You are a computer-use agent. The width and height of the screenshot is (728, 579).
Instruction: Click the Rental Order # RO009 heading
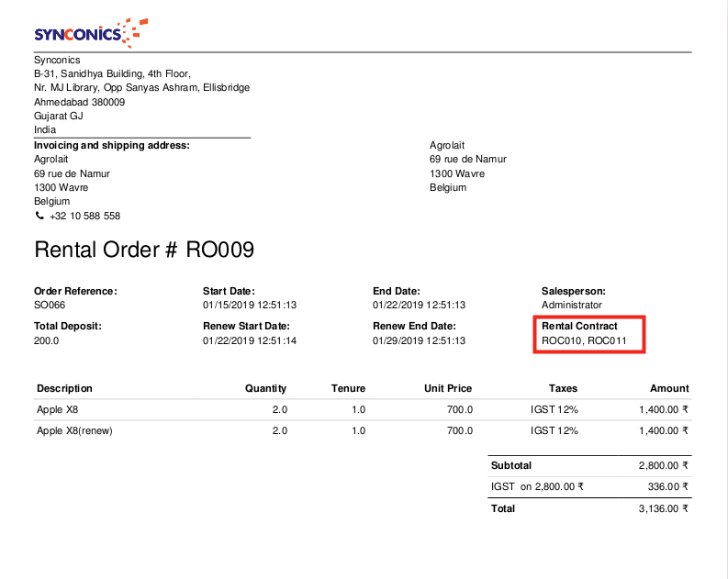tap(143, 250)
